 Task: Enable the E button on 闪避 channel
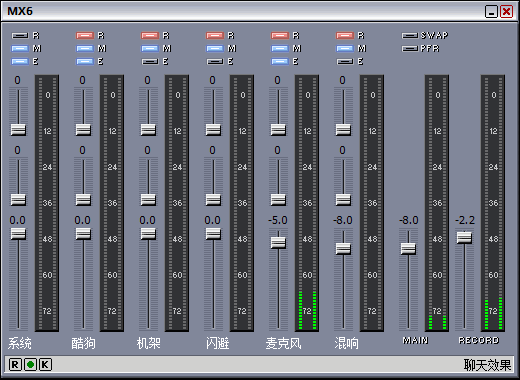pos(215,61)
